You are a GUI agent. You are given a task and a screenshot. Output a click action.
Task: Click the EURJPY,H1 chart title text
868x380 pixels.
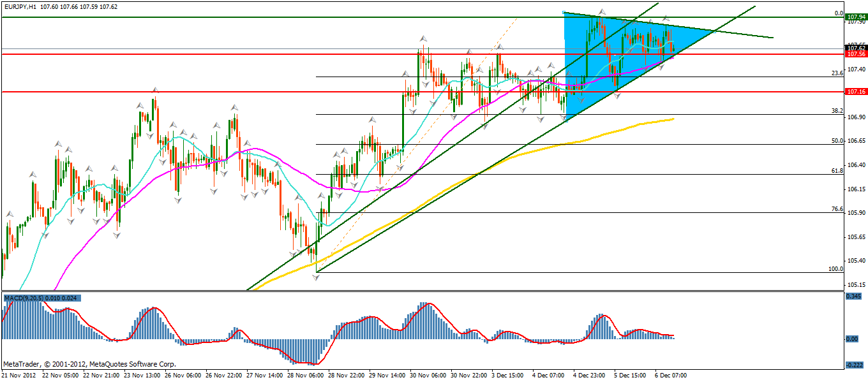click(x=20, y=6)
